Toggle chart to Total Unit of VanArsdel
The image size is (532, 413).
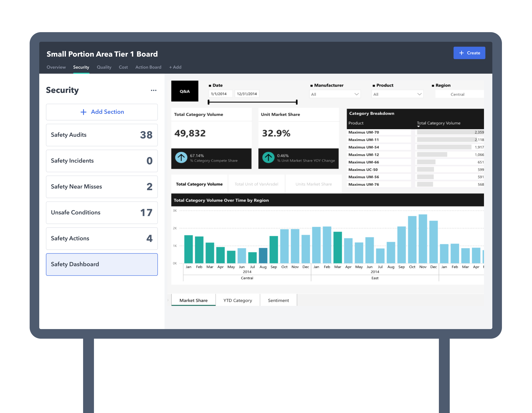click(x=256, y=184)
